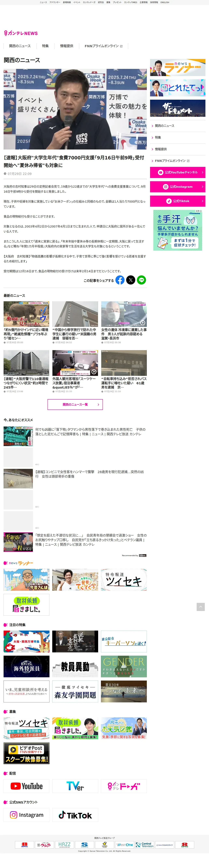Screen dimensions: 209x868
Task: Open 兵動大樹の今昔さんぽ banner
Action: tap(26, 580)
